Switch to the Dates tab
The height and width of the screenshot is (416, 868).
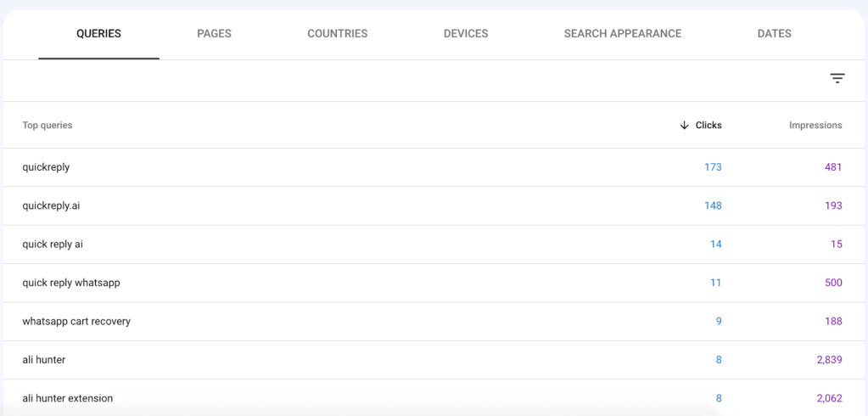[x=774, y=34]
